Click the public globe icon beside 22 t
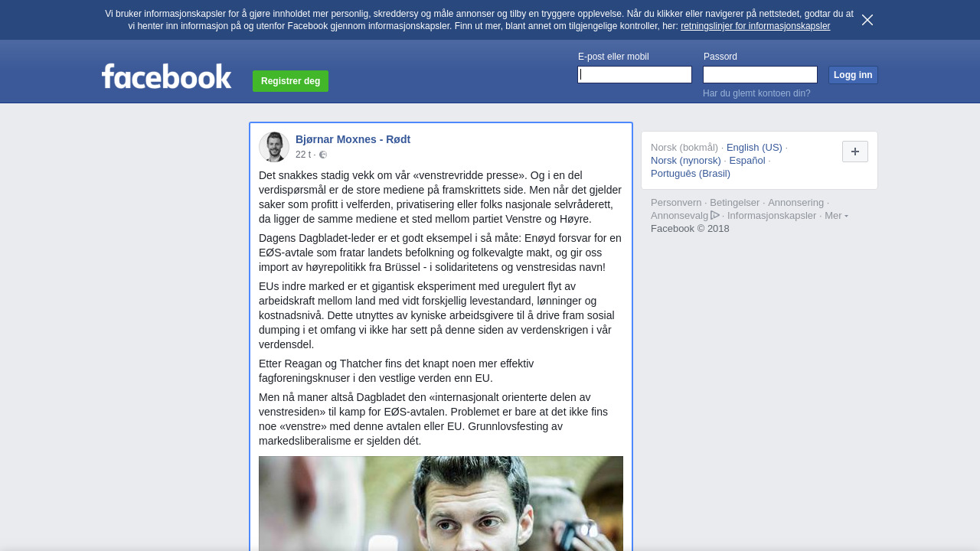 coord(323,155)
